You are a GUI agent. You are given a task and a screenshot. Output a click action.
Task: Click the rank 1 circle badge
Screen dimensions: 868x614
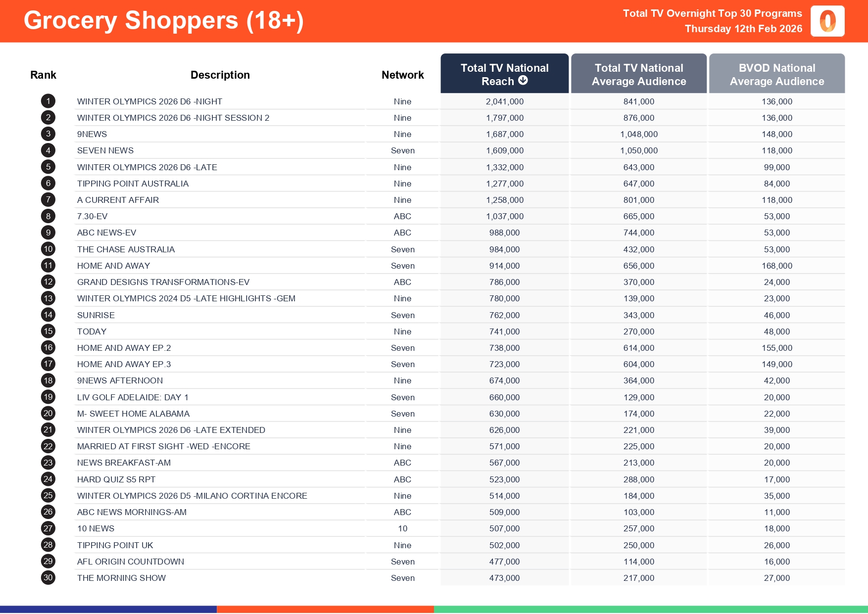(48, 101)
